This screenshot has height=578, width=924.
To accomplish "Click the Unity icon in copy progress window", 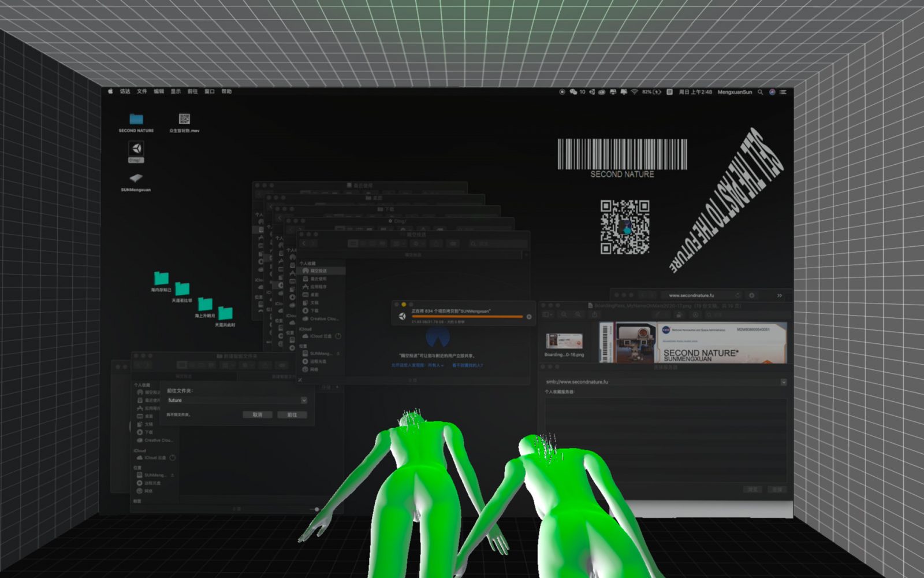I will pos(403,316).
